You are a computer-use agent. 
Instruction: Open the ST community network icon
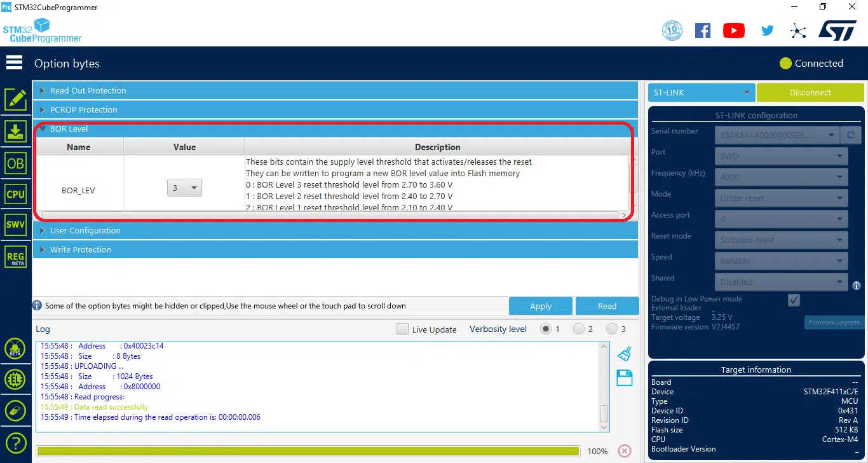click(x=797, y=31)
